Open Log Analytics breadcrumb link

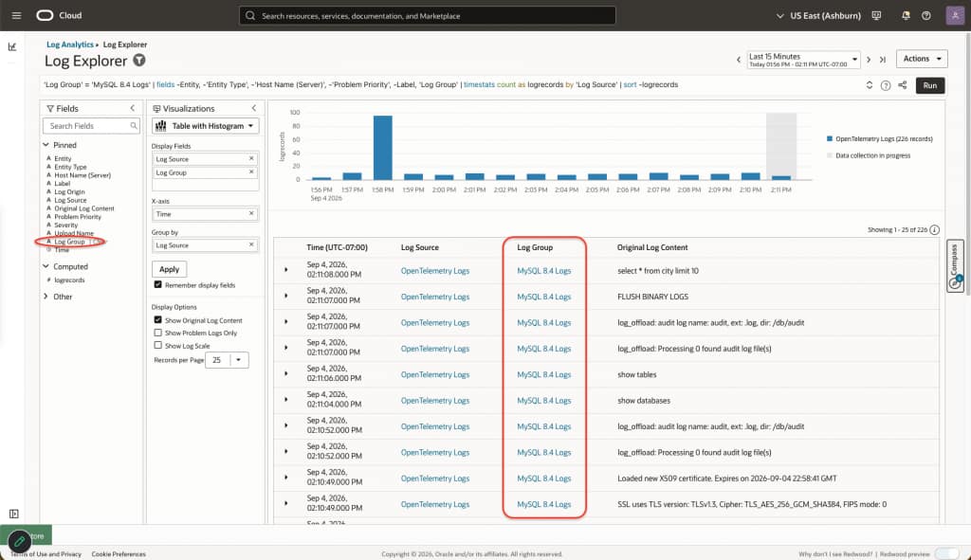pyautogui.click(x=70, y=45)
